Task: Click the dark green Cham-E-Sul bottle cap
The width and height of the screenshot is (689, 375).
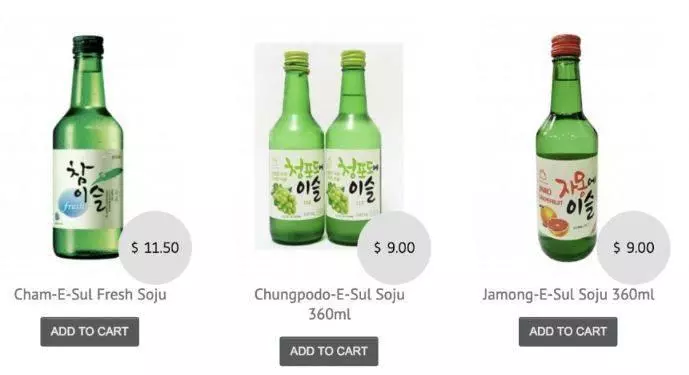Action: pos(88,46)
